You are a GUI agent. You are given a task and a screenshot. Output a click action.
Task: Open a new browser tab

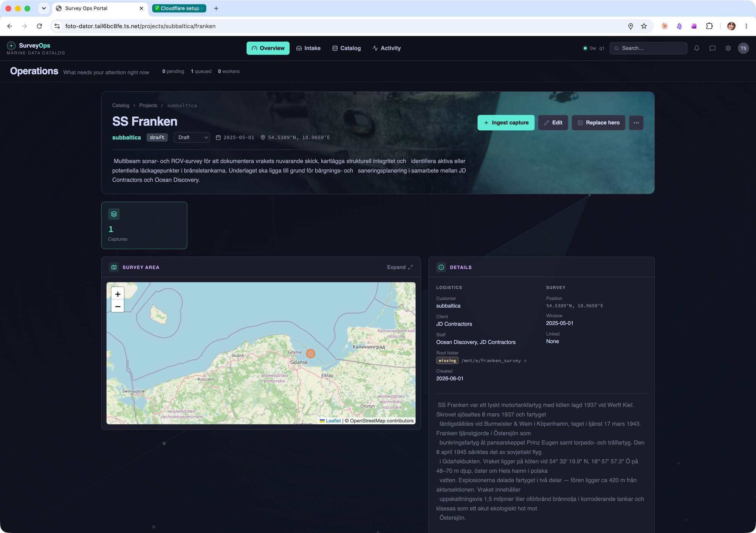pyautogui.click(x=216, y=8)
